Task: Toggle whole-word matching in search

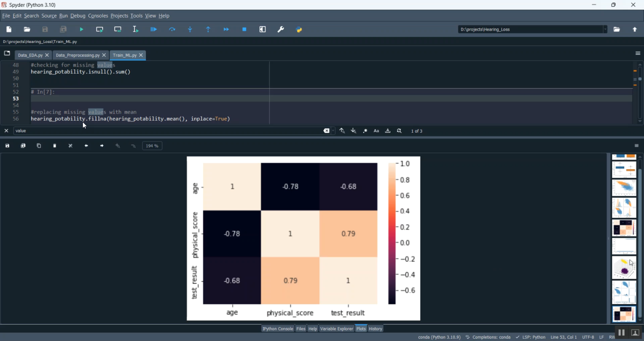Action: [x=388, y=131]
